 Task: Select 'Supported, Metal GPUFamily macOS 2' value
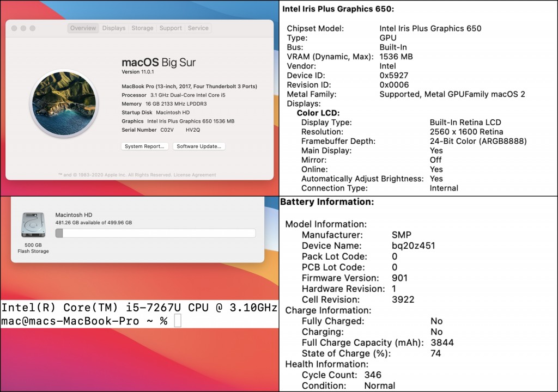pos(452,94)
